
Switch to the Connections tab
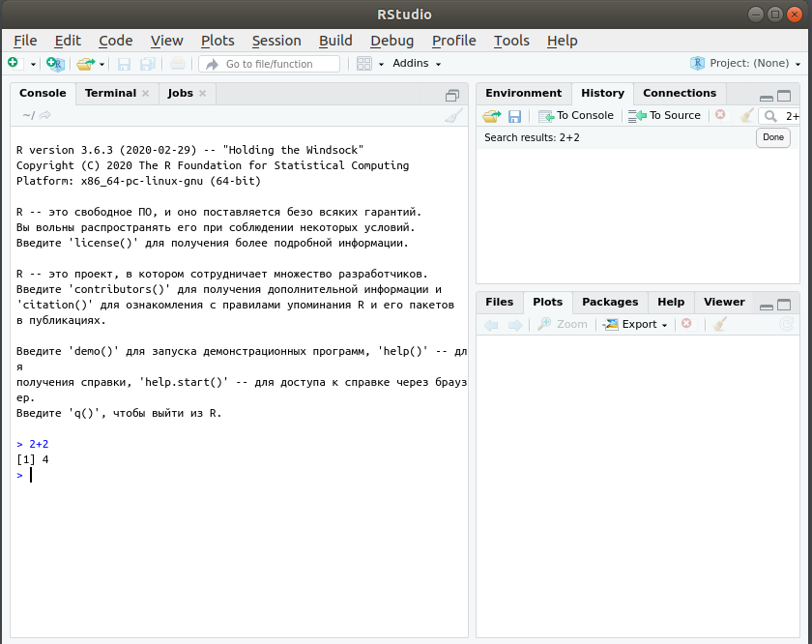tap(680, 93)
